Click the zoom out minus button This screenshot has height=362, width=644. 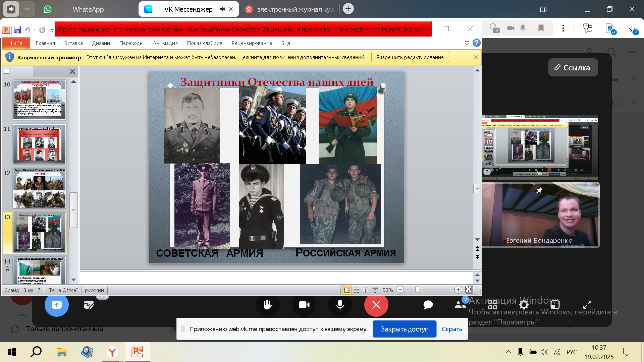tap(400, 290)
